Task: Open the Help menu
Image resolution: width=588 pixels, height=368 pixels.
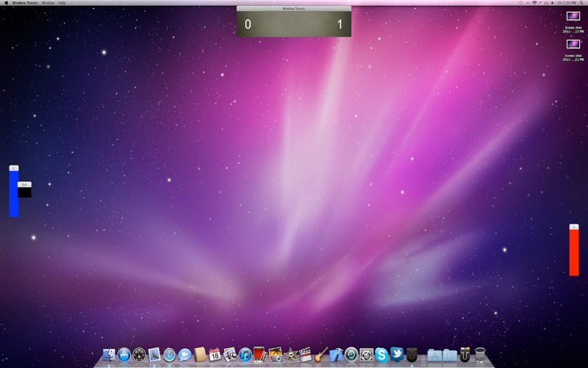Action: point(62,3)
